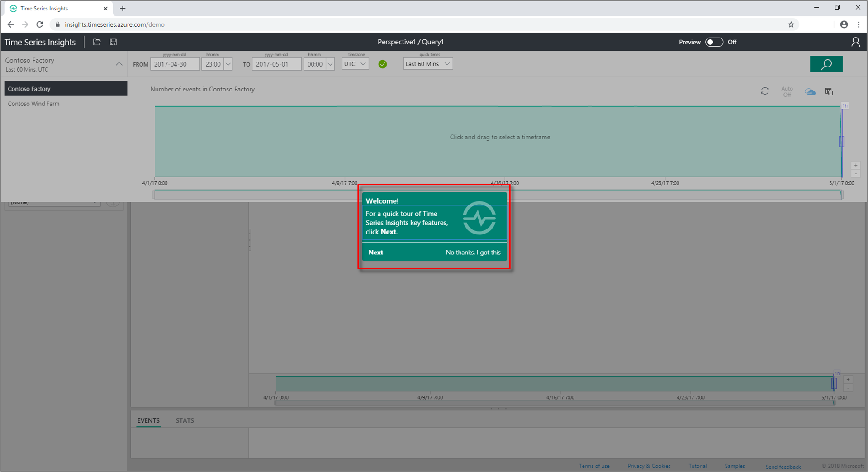Click the Send feedback link
The height and width of the screenshot is (472, 868).
click(x=783, y=467)
